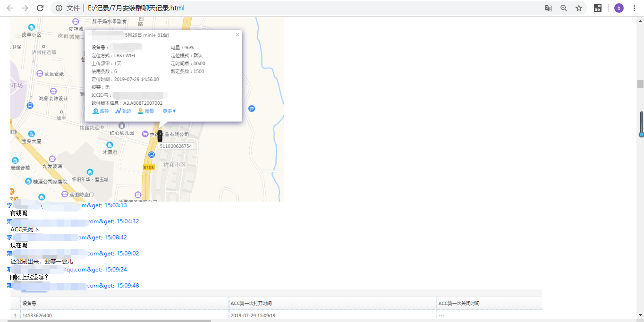This screenshot has width=644, height=322.
Task: Click the 祥和小区 map label
Action: click(174, 165)
